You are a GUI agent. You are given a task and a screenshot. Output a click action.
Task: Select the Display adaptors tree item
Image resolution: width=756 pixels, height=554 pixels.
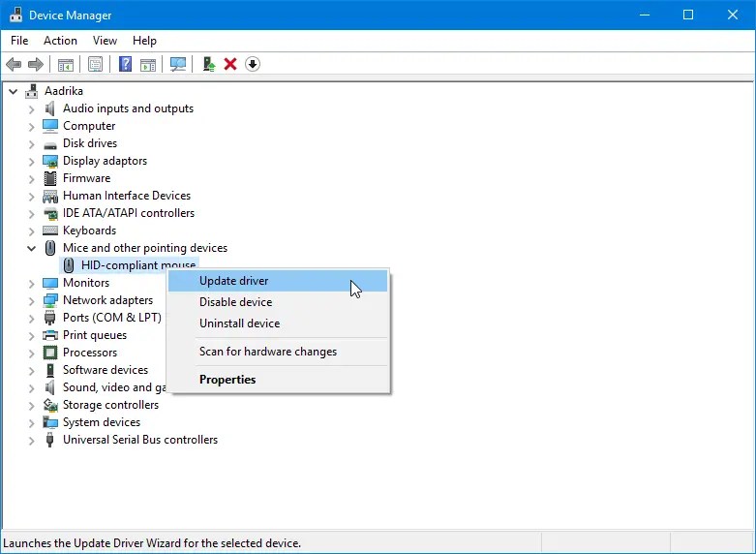click(x=105, y=161)
